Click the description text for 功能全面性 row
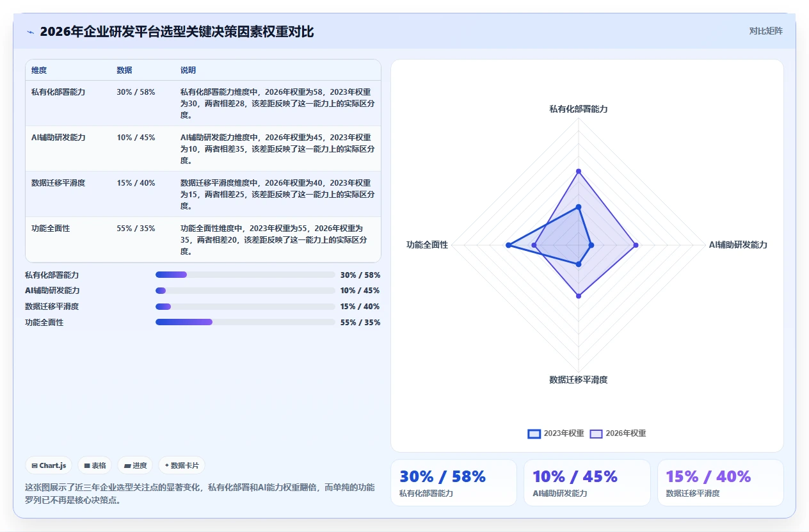809x532 pixels. coord(274,240)
